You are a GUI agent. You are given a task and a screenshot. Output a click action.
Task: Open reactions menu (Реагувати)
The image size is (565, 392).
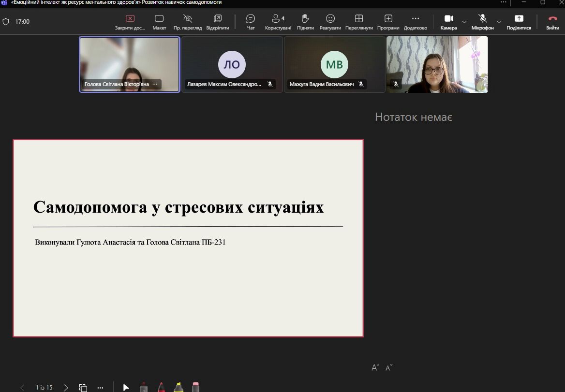[330, 22]
